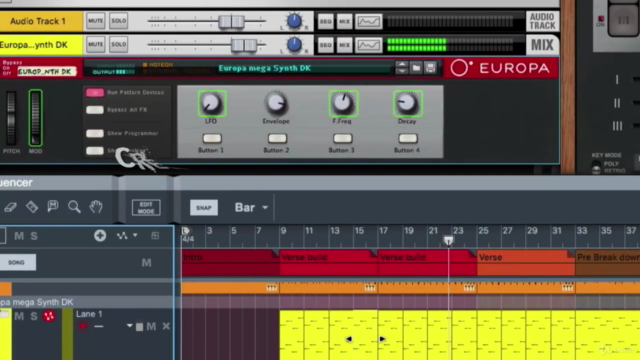Click the MOD wheel

[x=35, y=118]
